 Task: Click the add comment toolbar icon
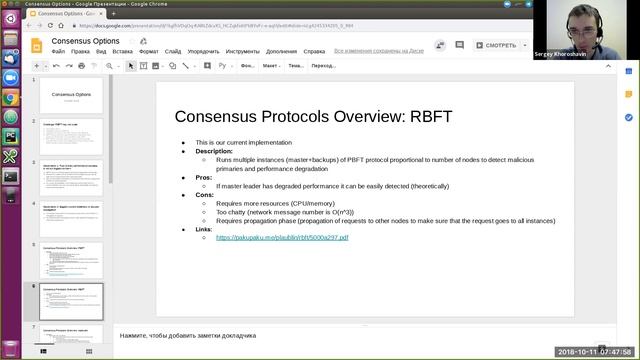point(207,66)
